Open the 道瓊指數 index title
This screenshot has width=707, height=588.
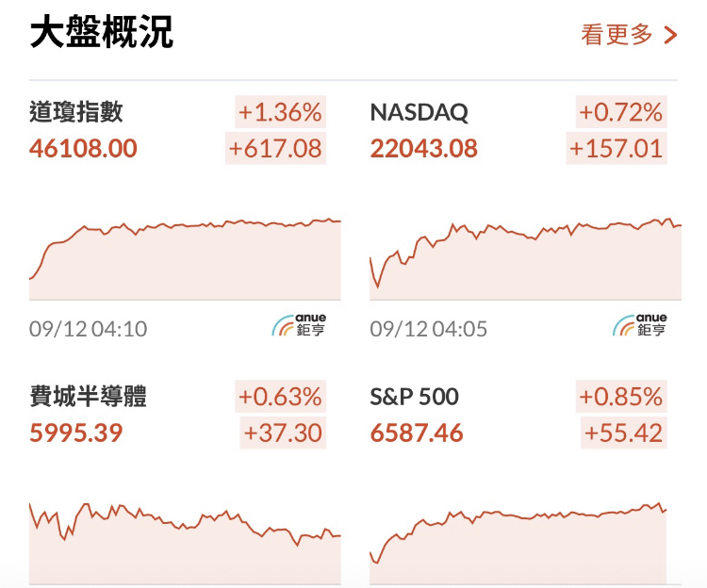(76, 112)
